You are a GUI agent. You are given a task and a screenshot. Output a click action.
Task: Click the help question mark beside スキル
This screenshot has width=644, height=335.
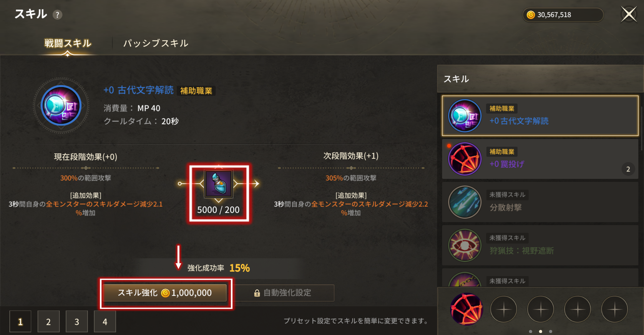coord(57,15)
